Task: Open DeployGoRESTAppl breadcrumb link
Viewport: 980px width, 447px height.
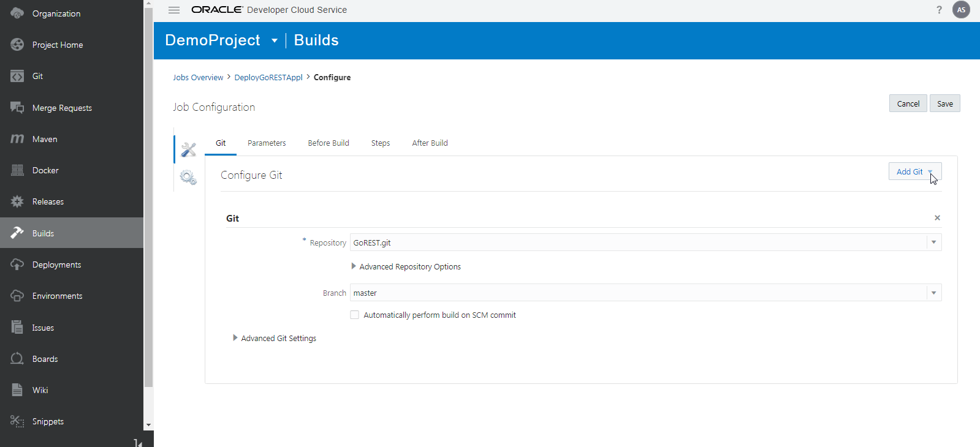Action: point(268,78)
